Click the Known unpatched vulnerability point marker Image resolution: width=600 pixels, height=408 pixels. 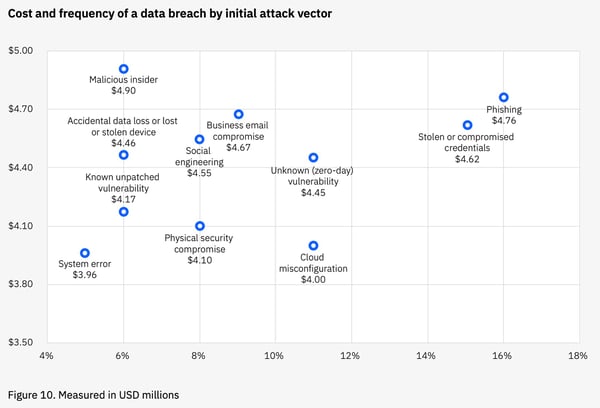tap(124, 211)
